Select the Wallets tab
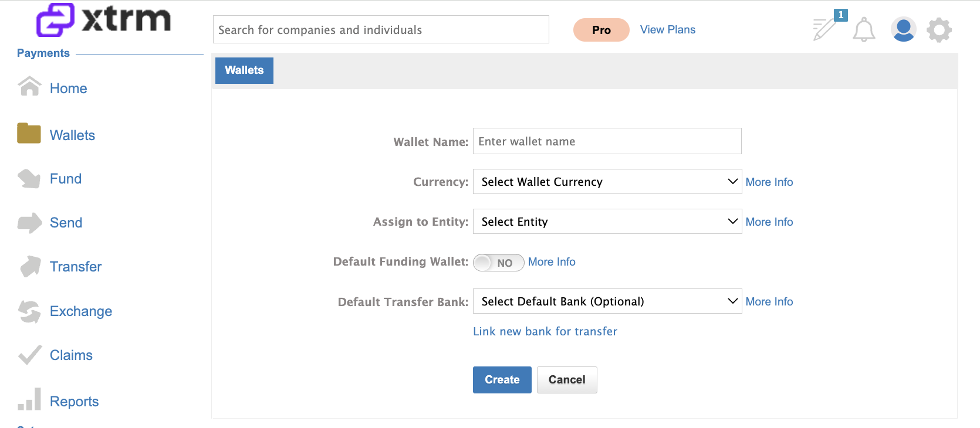 [244, 70]
